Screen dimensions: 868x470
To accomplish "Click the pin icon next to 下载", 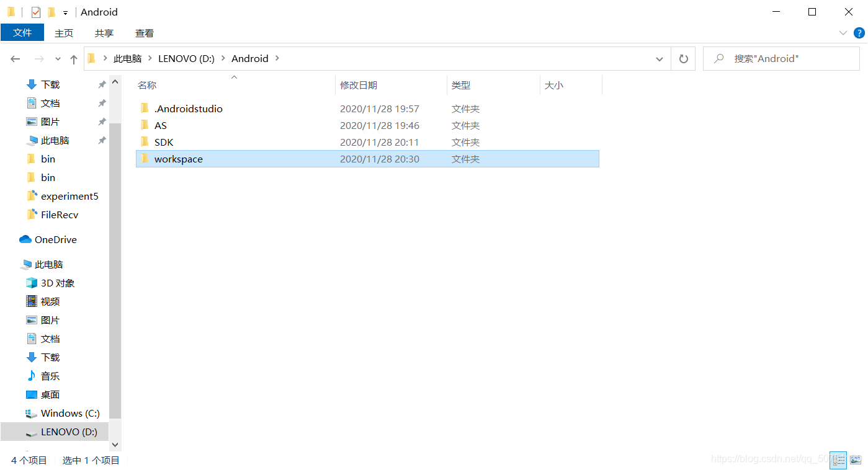I will 102,84.
